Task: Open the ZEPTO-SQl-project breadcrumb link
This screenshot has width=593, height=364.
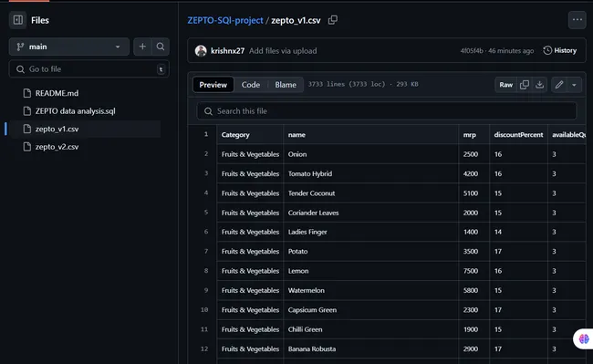Action: (x=225, y=20)
